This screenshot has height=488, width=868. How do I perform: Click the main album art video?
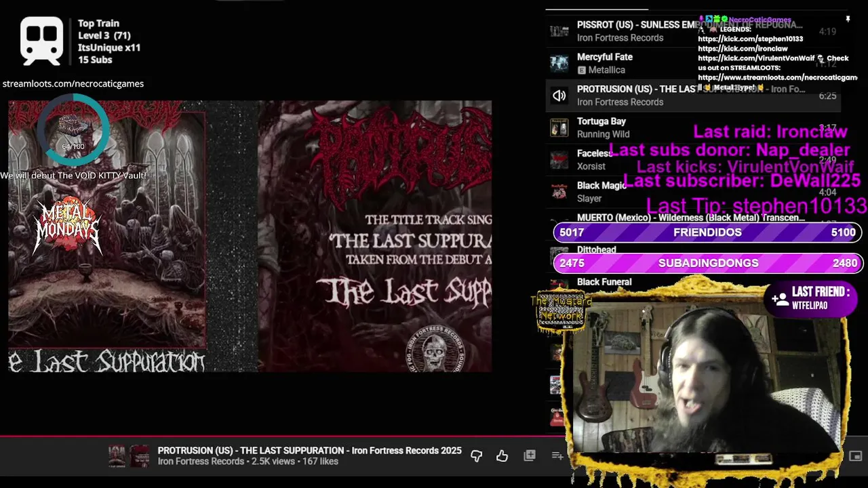click(x=250, y=236)
